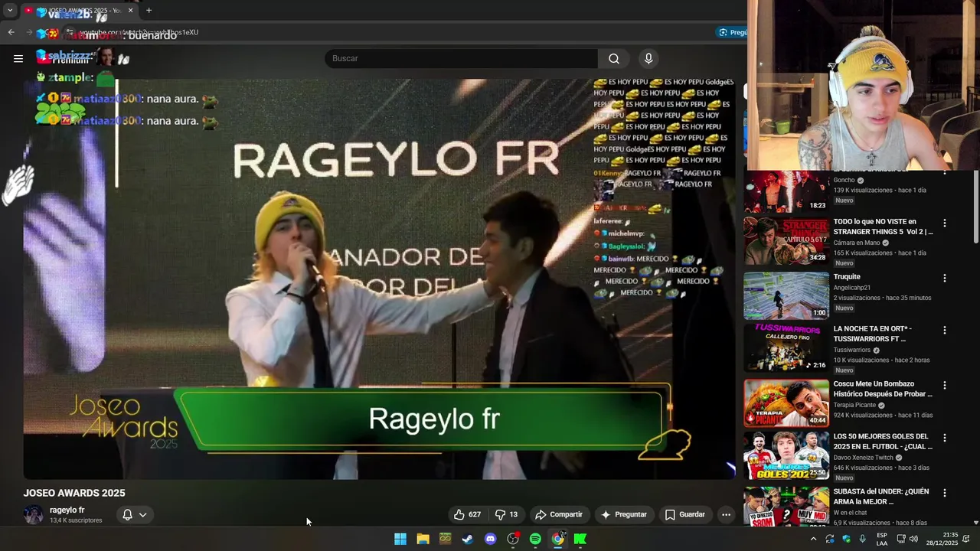This screenshot has width=980, height=551.
Task: Dislike the video with the thumbs-down icon
Action: tap(506, 514)
